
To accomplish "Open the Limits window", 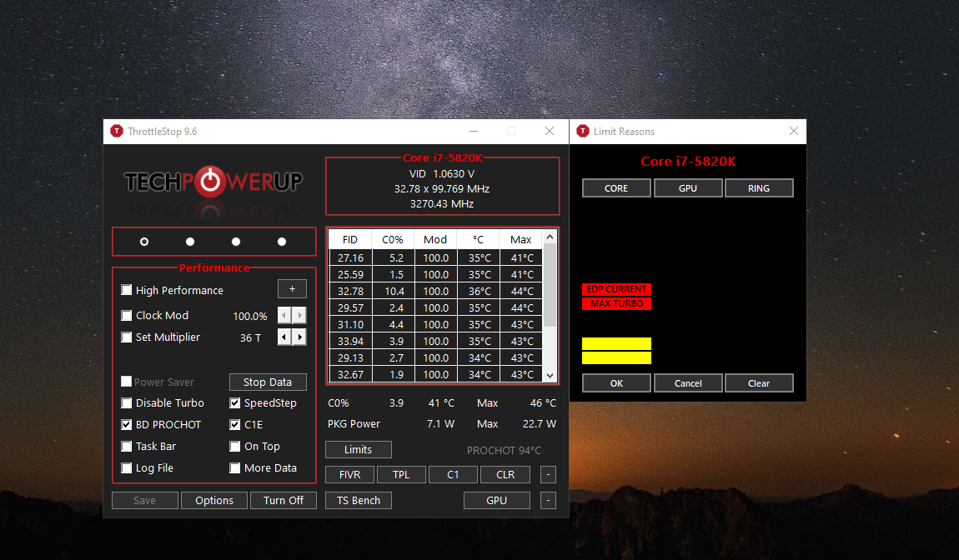I will click(359, 449).
